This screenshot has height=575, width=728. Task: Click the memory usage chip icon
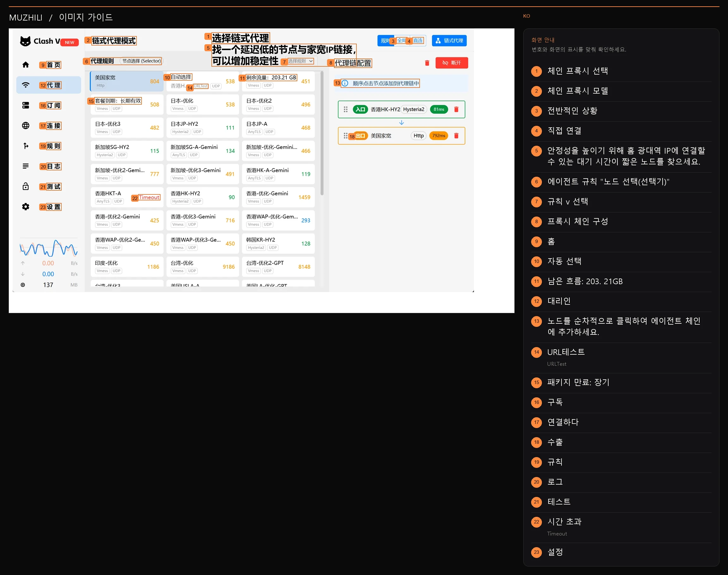pyautogui.click(x=23, y=285)
